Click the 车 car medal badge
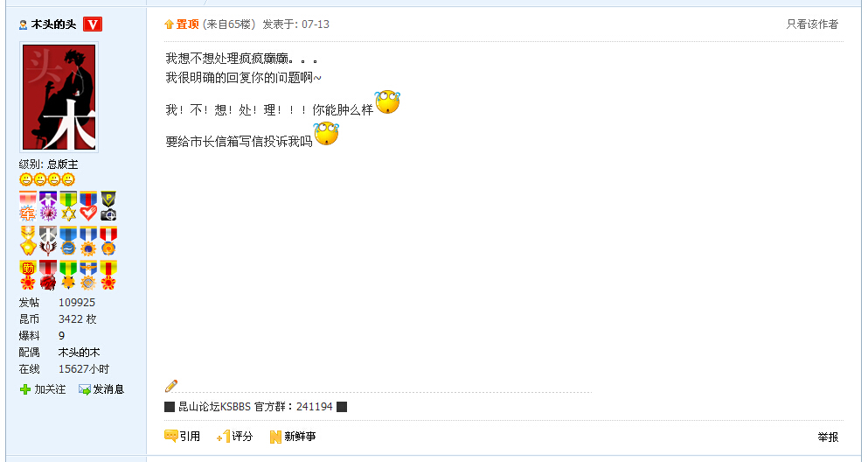The image size is (868, 462). 28,206
